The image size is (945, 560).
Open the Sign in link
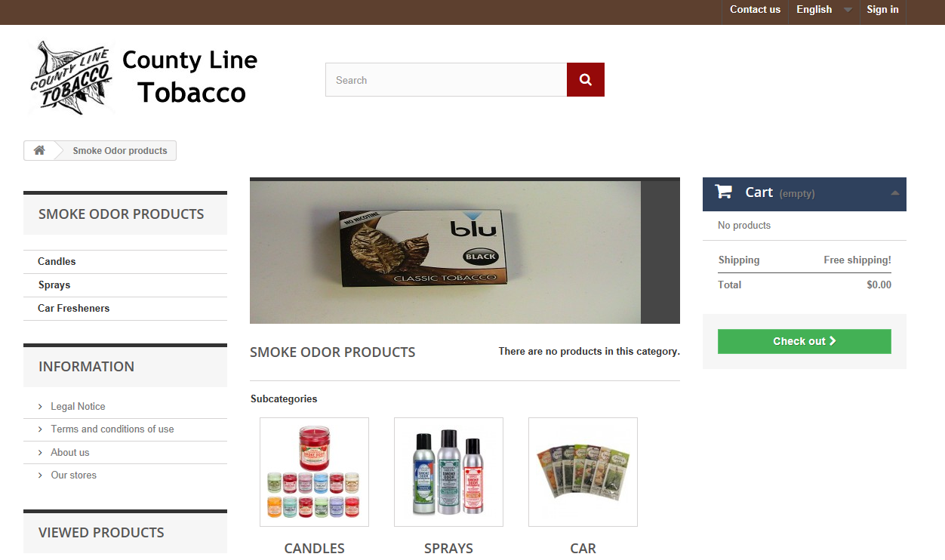coord(882,10)
